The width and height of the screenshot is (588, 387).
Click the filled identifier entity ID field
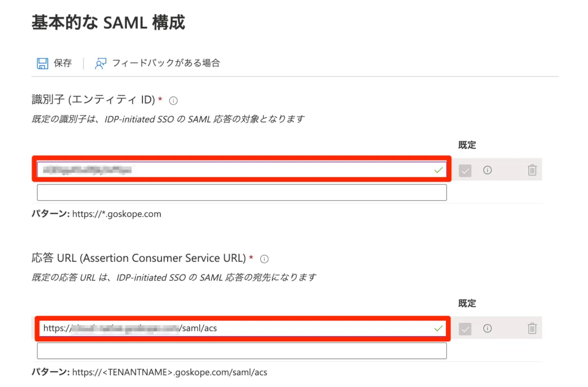click(235, 170)
